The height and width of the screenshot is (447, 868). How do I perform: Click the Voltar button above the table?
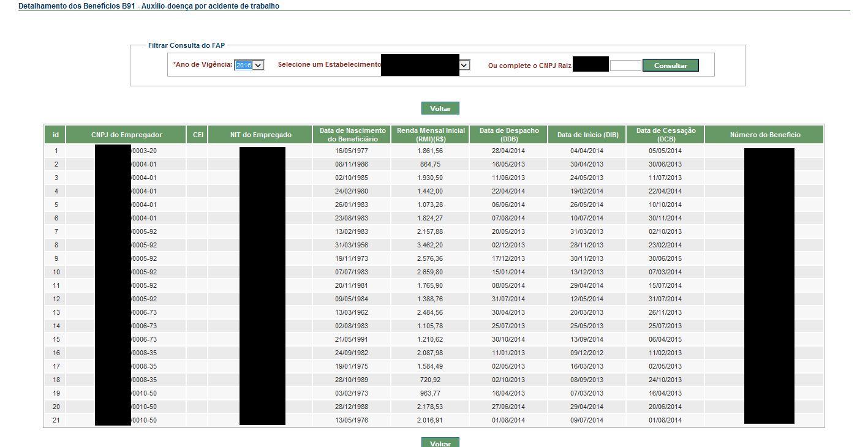[x=440, y=108]
